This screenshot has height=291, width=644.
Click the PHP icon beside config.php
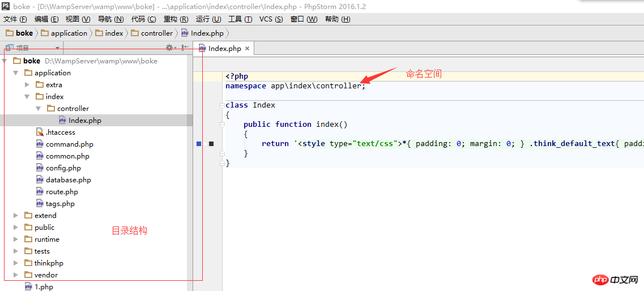[x=40, y=168]
